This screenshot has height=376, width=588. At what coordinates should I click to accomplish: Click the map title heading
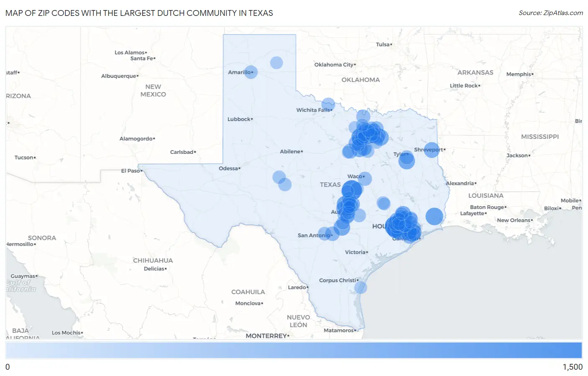pyautogui.click(x=139, y=13)
